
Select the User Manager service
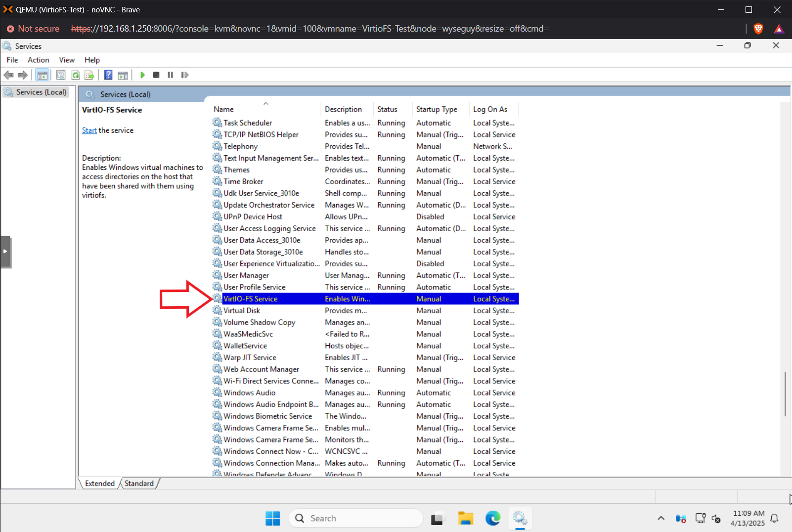[x=365, y=276]
